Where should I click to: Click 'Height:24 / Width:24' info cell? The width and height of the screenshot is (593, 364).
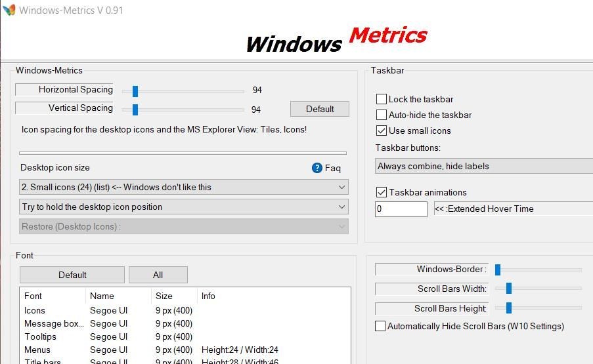coord(240,350)
